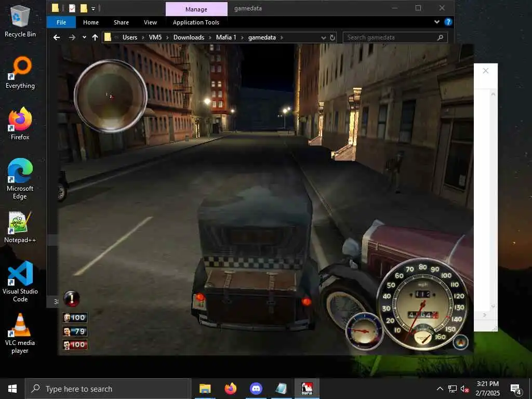Click the large speedometer gauge in the game
The width and height of the screenshot is (532, 399).
(423, 303)
